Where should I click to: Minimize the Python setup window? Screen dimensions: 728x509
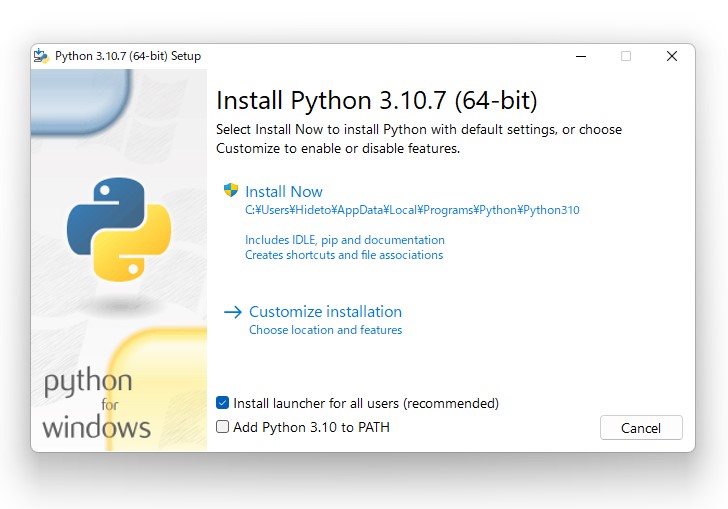[x=581, y=56]
